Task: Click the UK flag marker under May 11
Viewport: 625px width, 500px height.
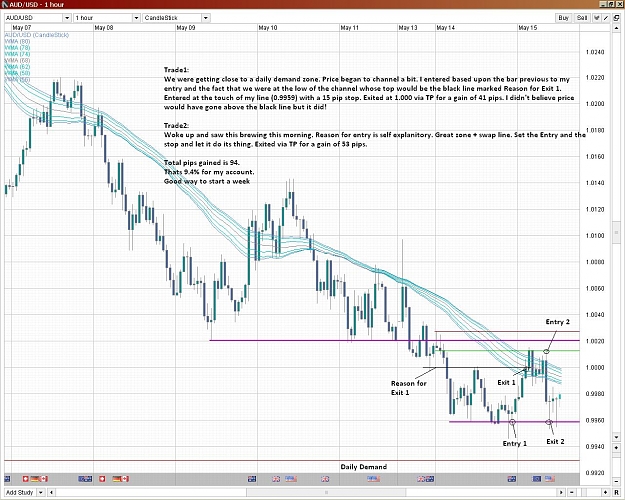Action: click(325, 478)
